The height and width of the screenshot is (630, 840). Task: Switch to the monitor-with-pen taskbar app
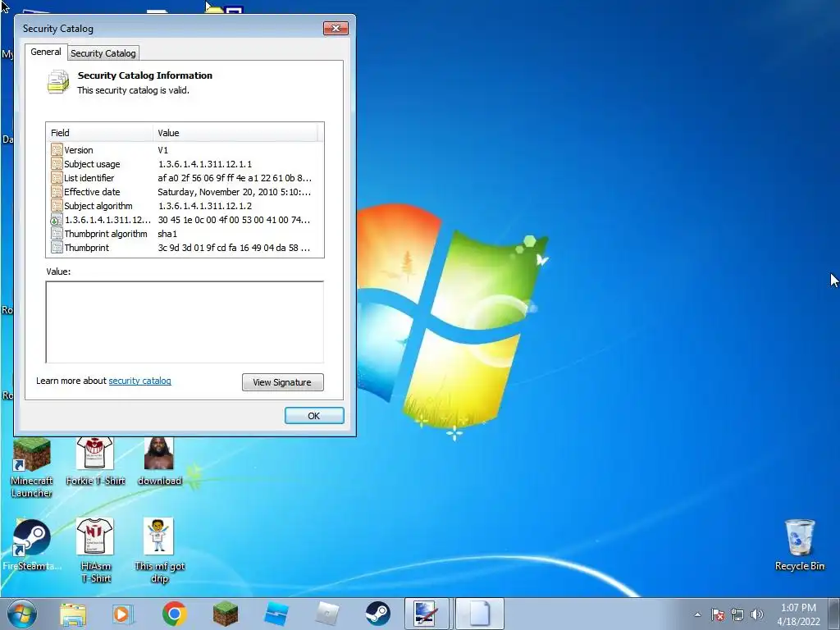coord(427,614)
